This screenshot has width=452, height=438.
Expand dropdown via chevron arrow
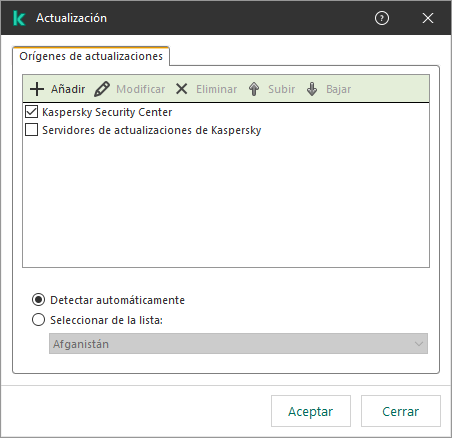coord(419,344)
